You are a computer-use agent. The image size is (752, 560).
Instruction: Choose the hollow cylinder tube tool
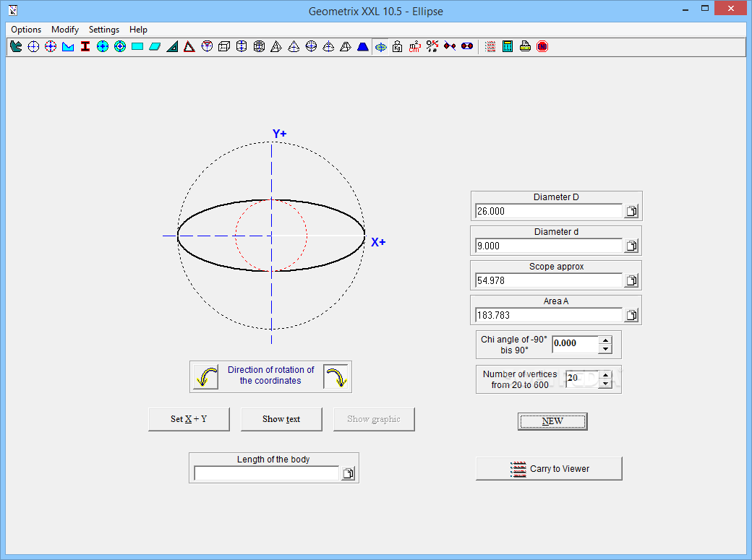tap(259, 46)
